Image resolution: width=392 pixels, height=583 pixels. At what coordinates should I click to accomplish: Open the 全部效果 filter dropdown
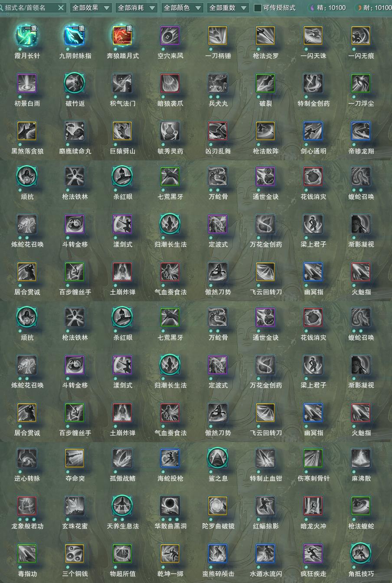(90, 8)
